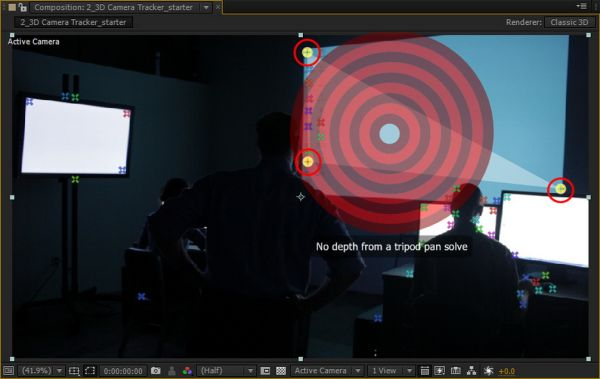Viewport: 600px width, 379px height.
Task: Select the 2_3D Camera Tracker_starter composition tab
Action: 113,7
